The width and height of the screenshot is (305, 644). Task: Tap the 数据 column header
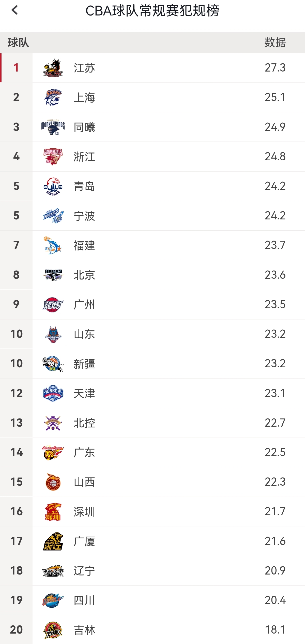point(275,43)
